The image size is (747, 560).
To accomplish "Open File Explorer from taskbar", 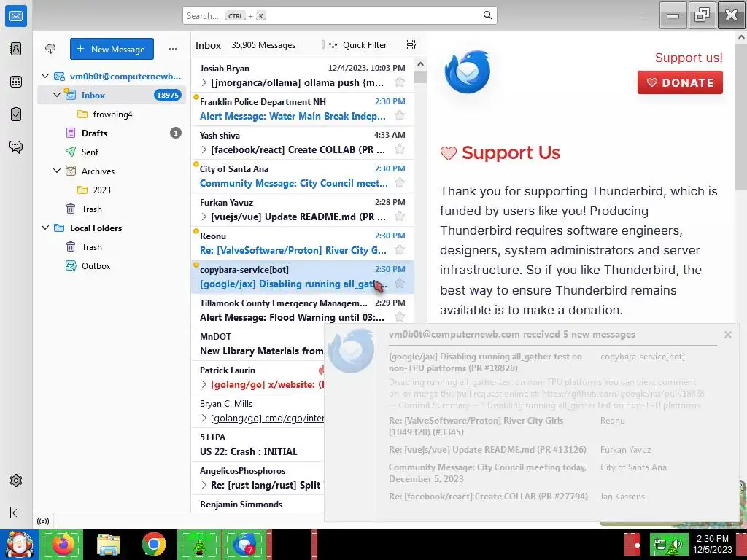I will (108, 544).
